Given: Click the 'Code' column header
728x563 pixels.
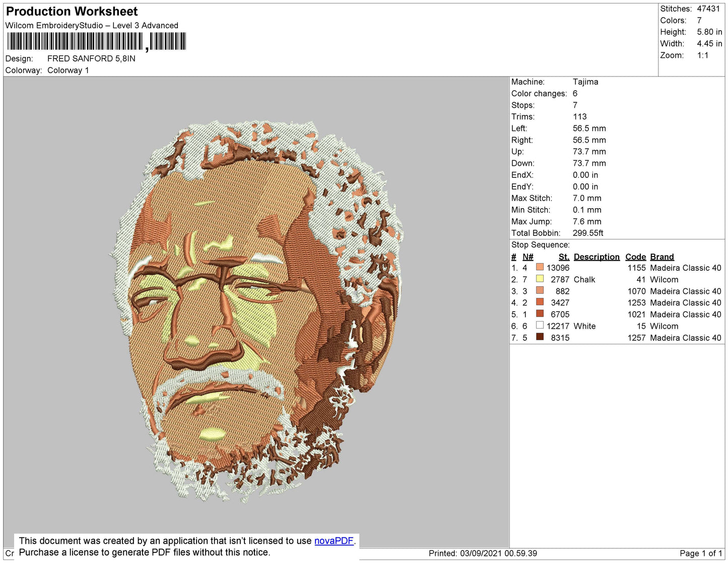Looking at the screenshot, I should (x=635, y=257).
